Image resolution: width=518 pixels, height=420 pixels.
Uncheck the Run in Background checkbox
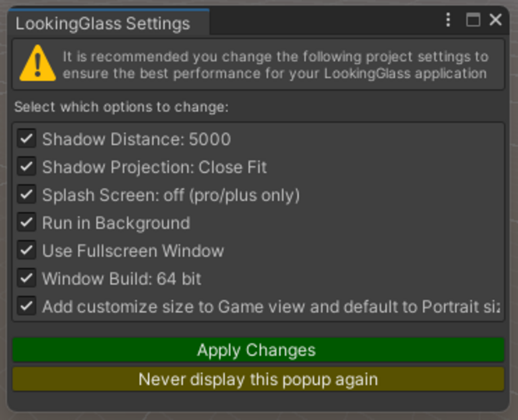[x=27, y=223]
